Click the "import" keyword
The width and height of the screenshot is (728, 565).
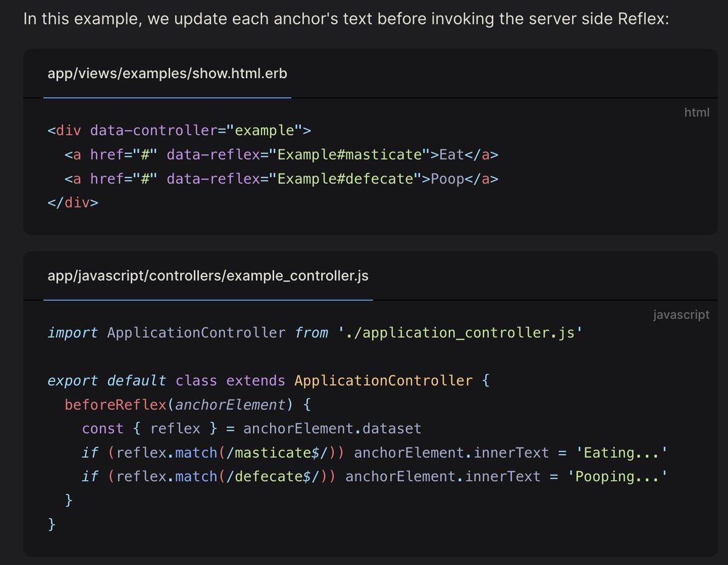tap(72, 333)
